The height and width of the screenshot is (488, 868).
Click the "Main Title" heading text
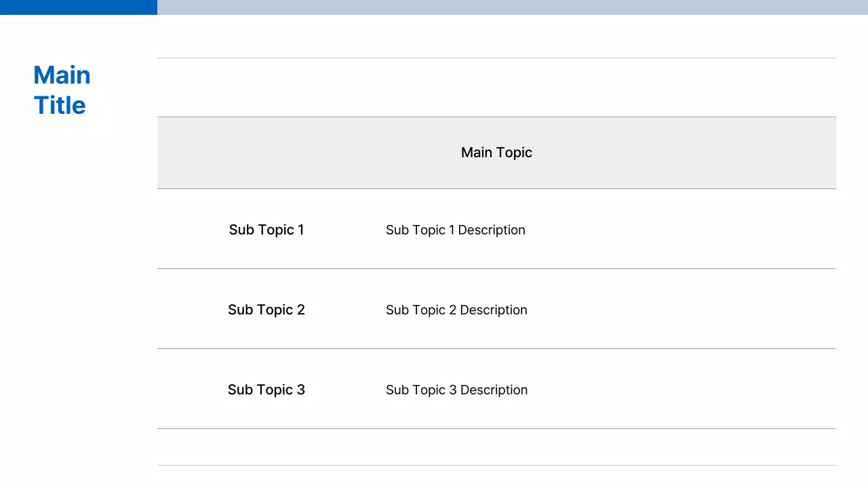coord(62,90)
